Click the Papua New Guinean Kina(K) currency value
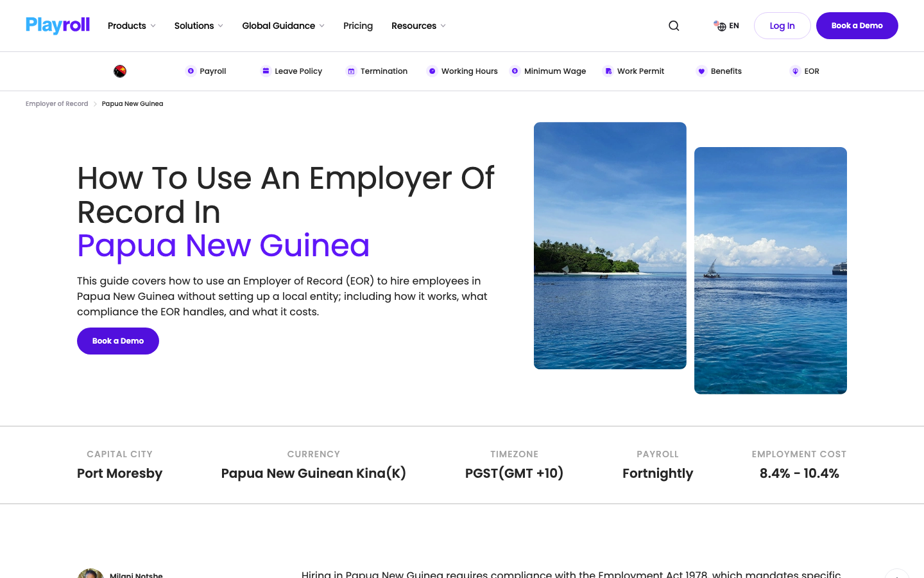This screenshot has height=578, width=924. coord(314,473)
